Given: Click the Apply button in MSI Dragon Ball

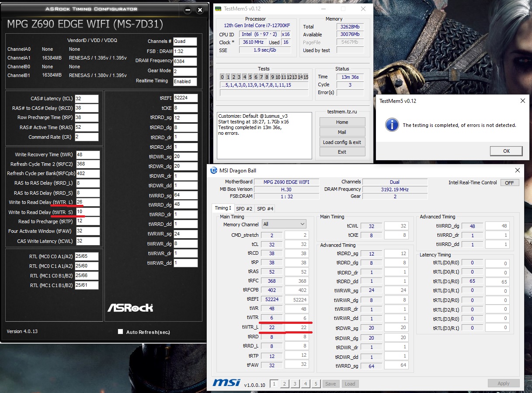Looking at the screenshot, I should (504, 383).
